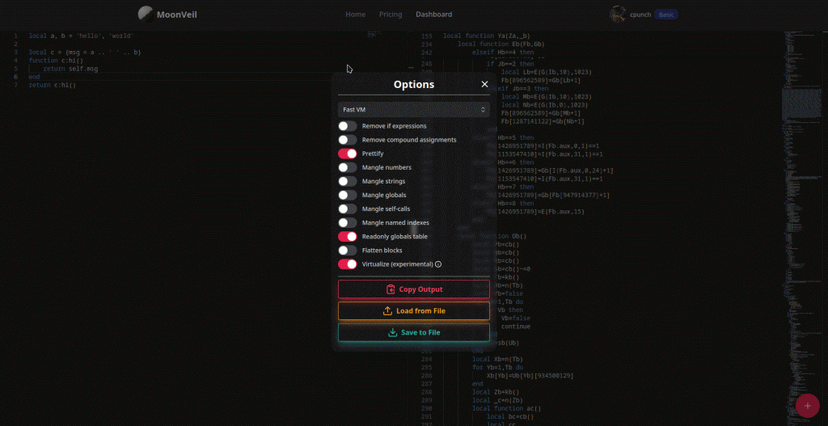The height and width of the screenshot is (426, 828).
Task: Enable Flatten blocks switch
Action: (347, 250)
